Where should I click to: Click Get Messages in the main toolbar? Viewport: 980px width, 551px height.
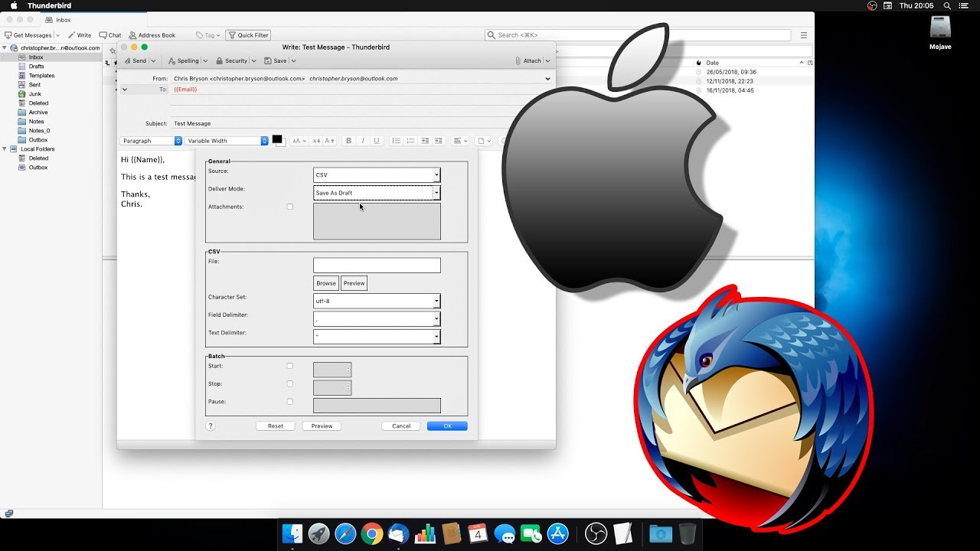click(28, 35)
